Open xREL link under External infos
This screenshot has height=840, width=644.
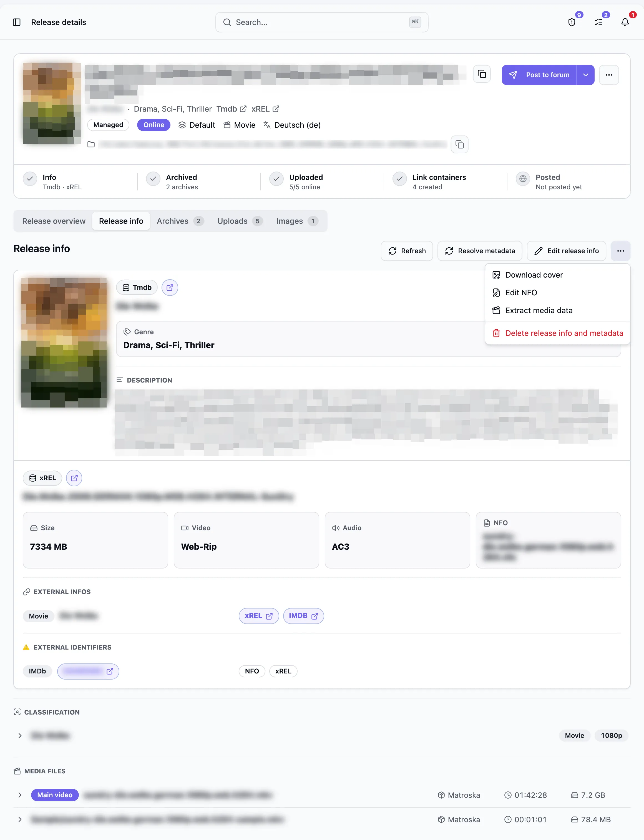click(259, 616)
